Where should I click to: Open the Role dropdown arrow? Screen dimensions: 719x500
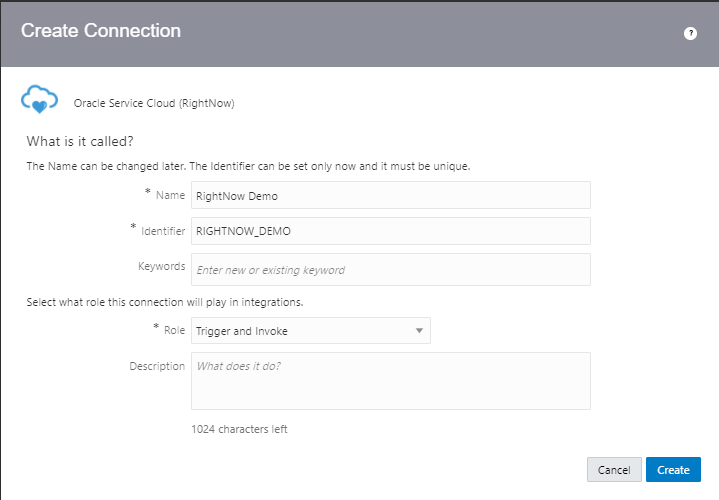point(418,331)
